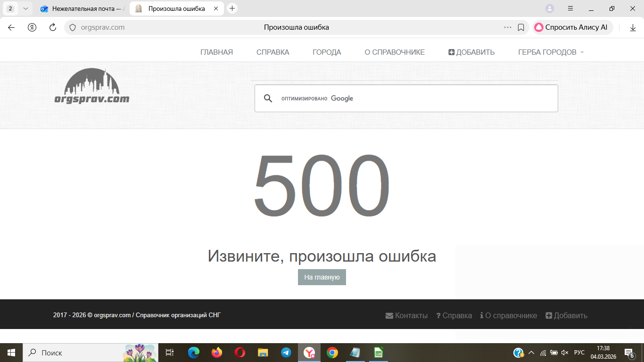Screen dimensions: 644x362
Task: Open Telegram from the taskbar
Action: click(286, 353)
